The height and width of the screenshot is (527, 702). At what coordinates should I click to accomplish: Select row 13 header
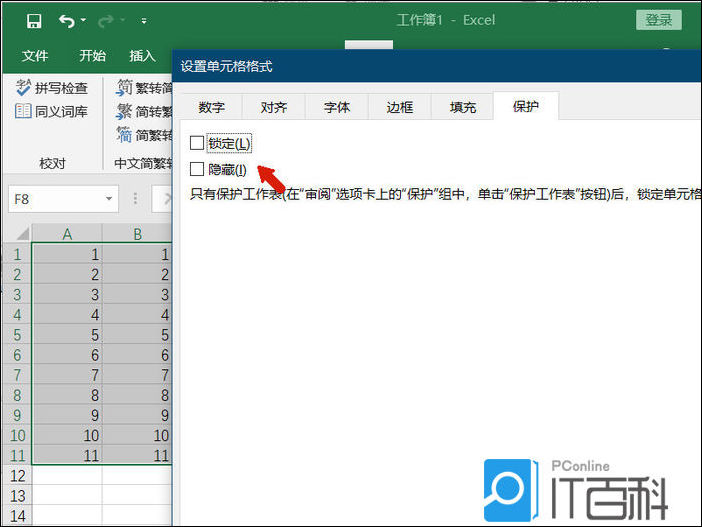pos(17,496)
